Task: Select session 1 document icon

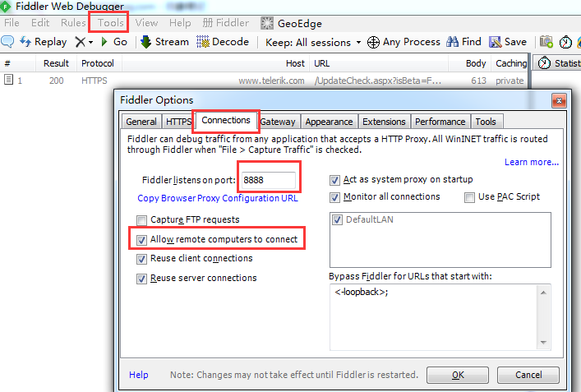Action: pyautogui.click(x=8, y=80)
